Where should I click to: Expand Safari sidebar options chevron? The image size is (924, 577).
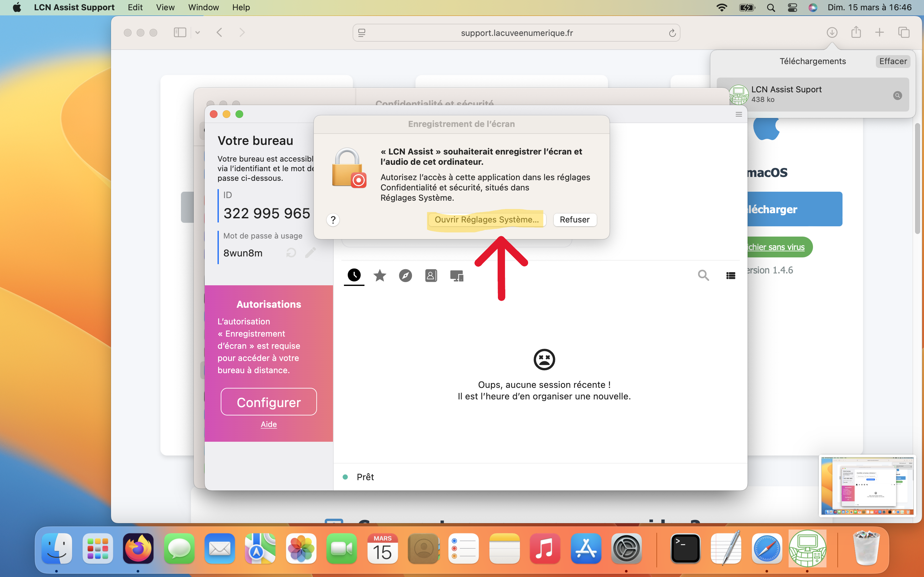click(x=197, y=33)
